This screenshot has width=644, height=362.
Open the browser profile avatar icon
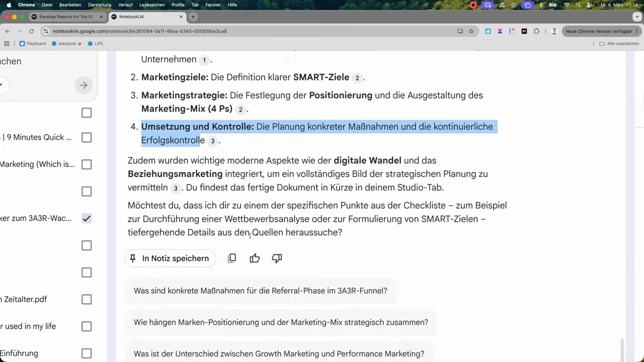point(554,31)
